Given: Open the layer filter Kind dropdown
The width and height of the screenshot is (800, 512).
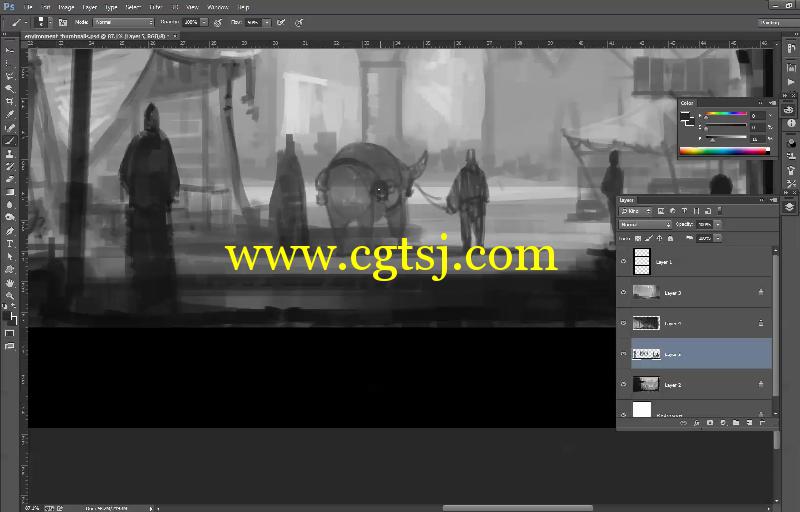Looking at the screenshot, I should coord(635,211).
